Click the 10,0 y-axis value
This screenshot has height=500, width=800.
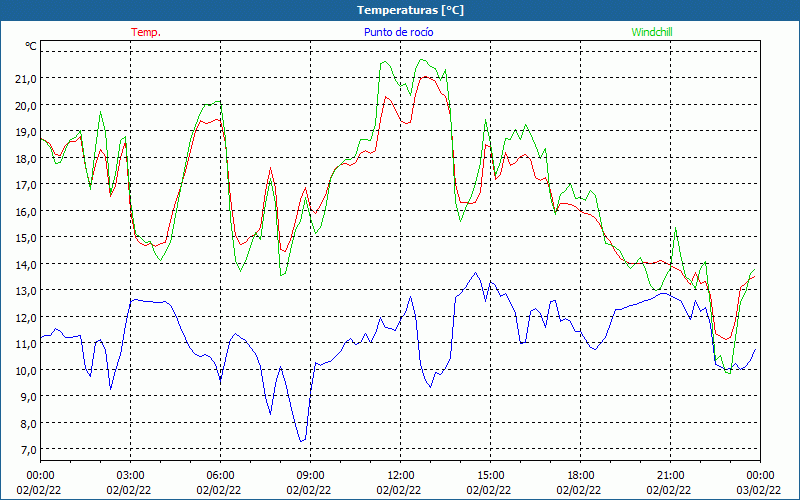[x=26, y=370]
